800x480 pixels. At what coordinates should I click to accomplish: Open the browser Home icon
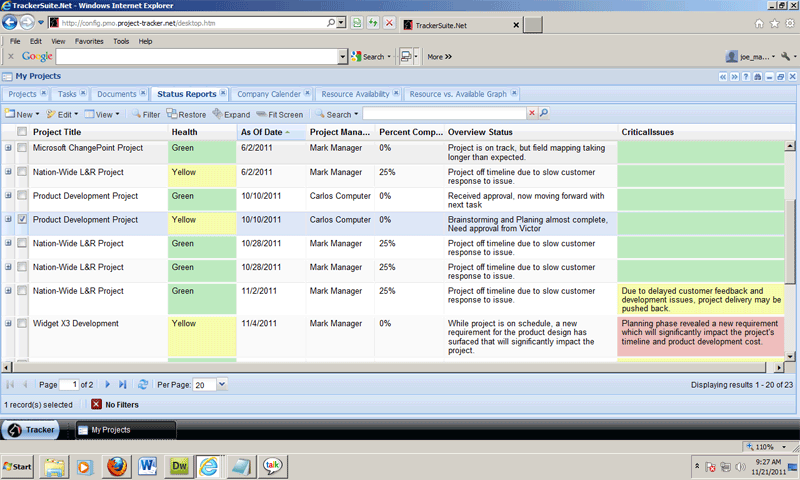(x=759, y=23)
